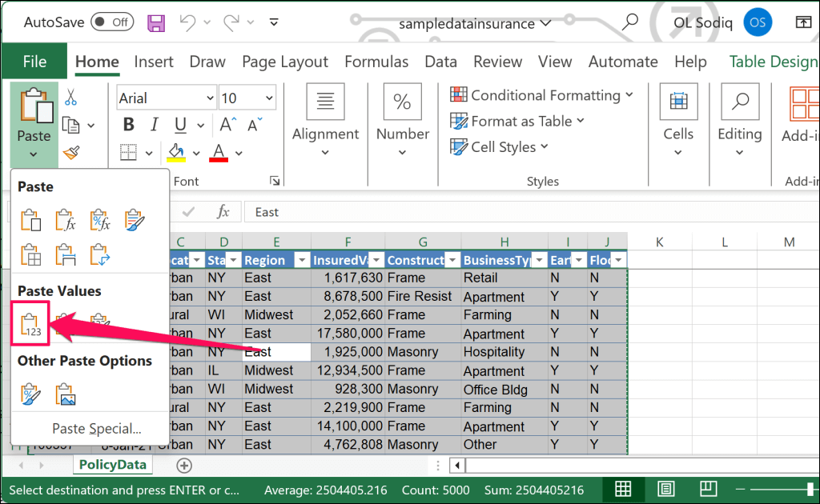Switch to Page Layout view in status bar
Viewport: 820px width, 504px height.
pyautogui.click(x=665, y=489)
